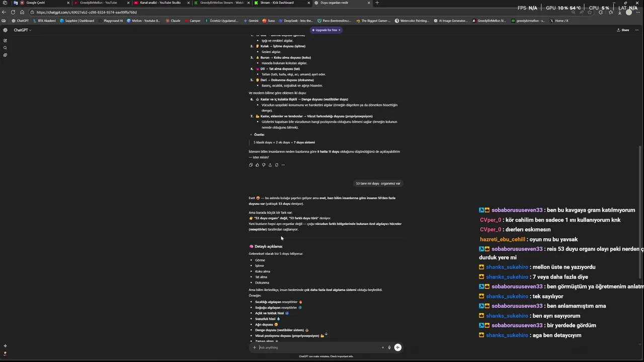
Task: Dismiss the Upgrade for free banner
Action: pyautogui.click(x=339, y=30)
